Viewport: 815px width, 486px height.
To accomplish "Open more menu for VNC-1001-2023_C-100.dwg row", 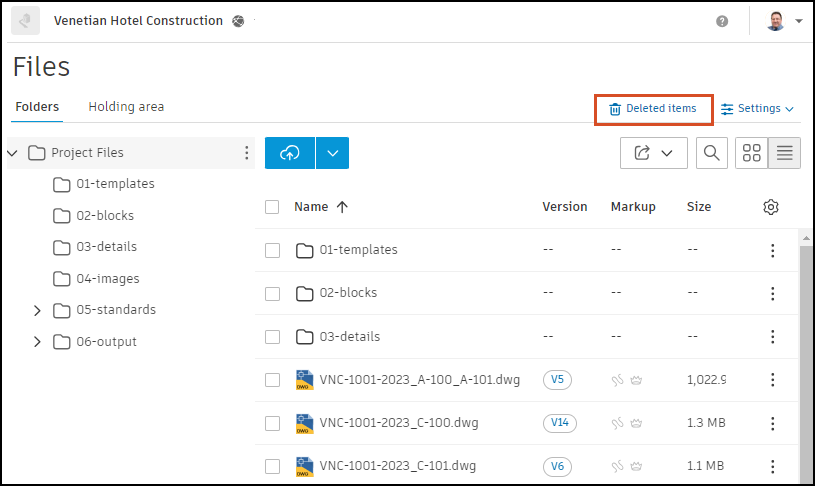I will 772,423.
